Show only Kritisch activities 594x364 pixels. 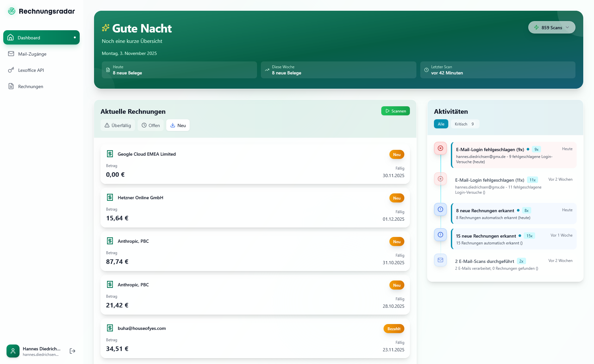click(465, 124)
